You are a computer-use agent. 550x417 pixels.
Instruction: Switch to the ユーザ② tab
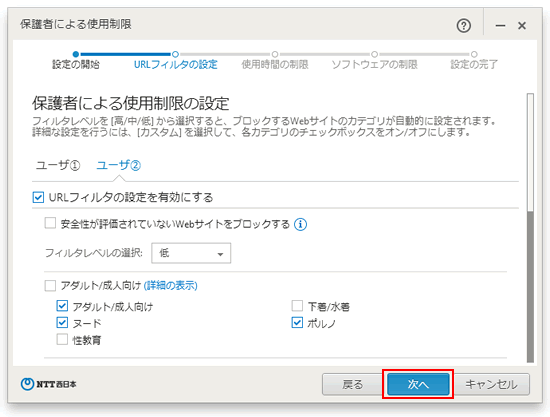click(119, 165)
